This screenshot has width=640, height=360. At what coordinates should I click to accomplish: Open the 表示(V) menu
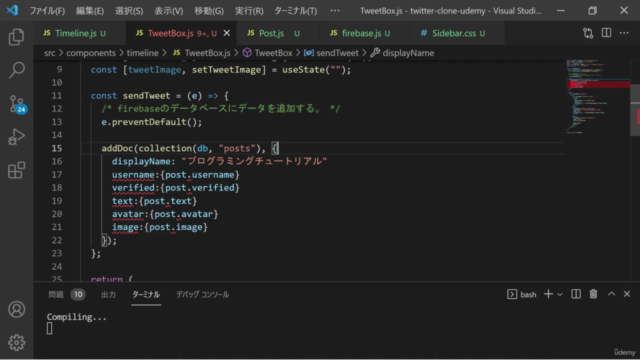(x=169, y=11)
